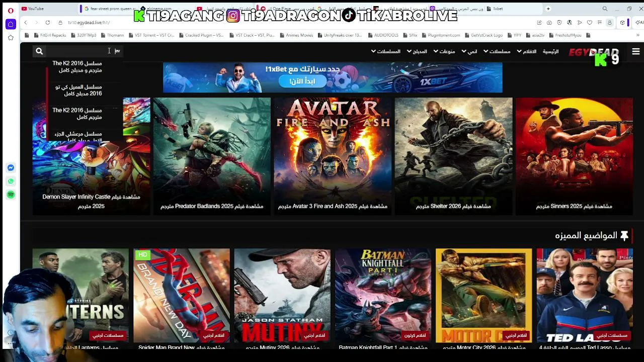Screen dimensions: 644x362
Task: Open the Animes Movies bookmark
Action: 296,35
